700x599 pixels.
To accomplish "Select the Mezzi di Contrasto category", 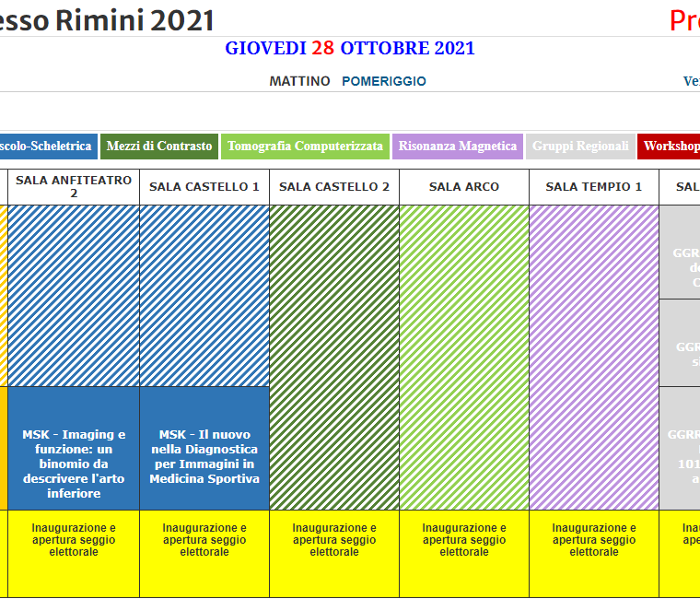I will pos(159,147).
